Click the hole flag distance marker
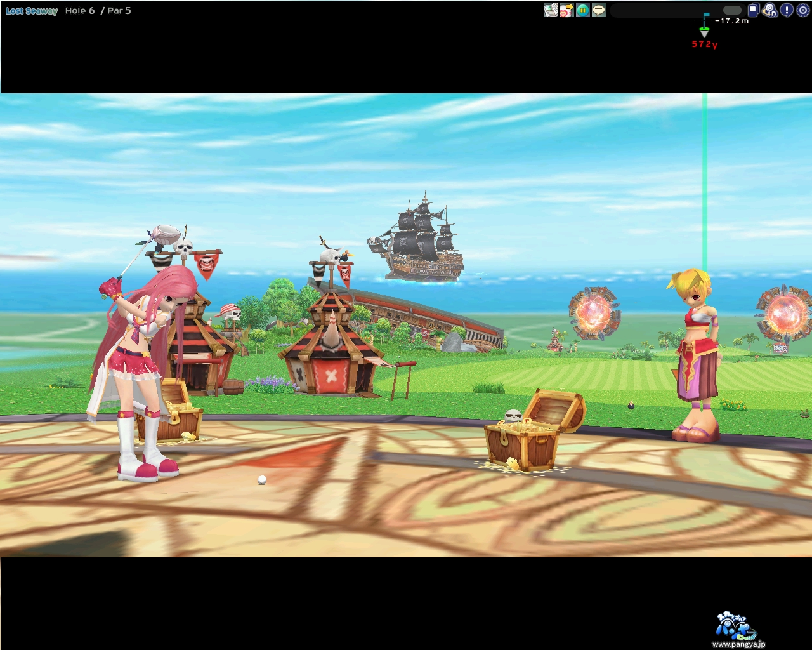Screen dimensions: 812x650 click(x=705, y=25)
